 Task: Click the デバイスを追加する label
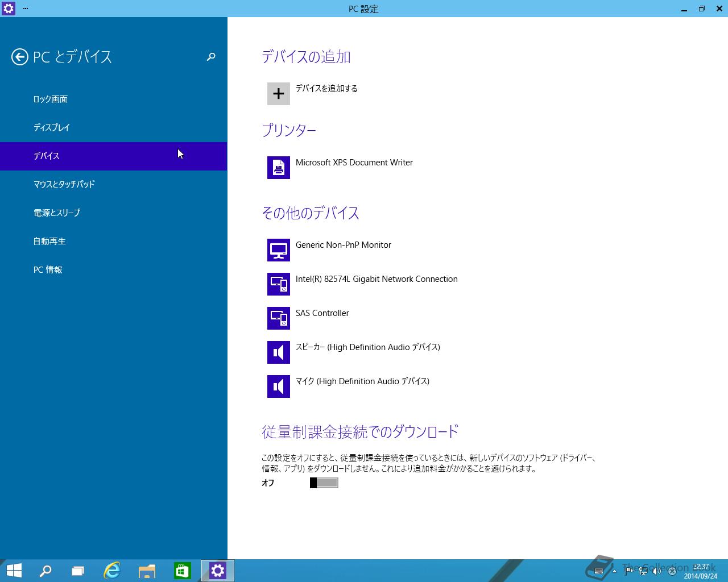pyautogui.click(x=326, y=89)
